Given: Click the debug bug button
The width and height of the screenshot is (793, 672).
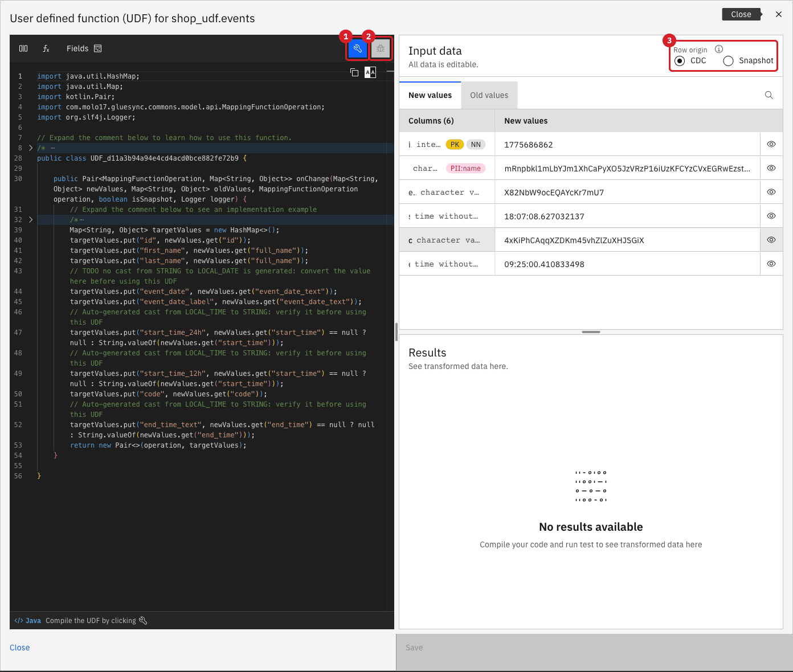Looking at the screenshot, I should pos(381,48).
